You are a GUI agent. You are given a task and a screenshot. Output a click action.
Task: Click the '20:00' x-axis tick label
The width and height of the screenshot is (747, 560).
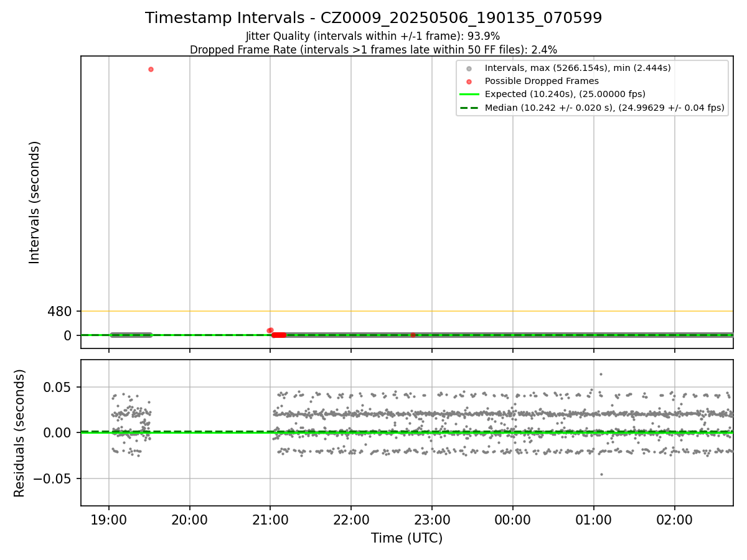tap(190, 519)
